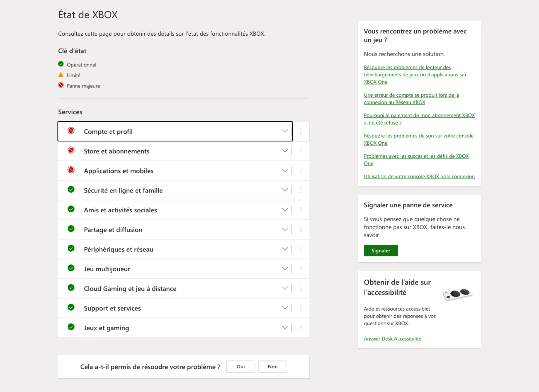
Task: Click green check icon for Partage et diffusion
Action: [71, 229]
